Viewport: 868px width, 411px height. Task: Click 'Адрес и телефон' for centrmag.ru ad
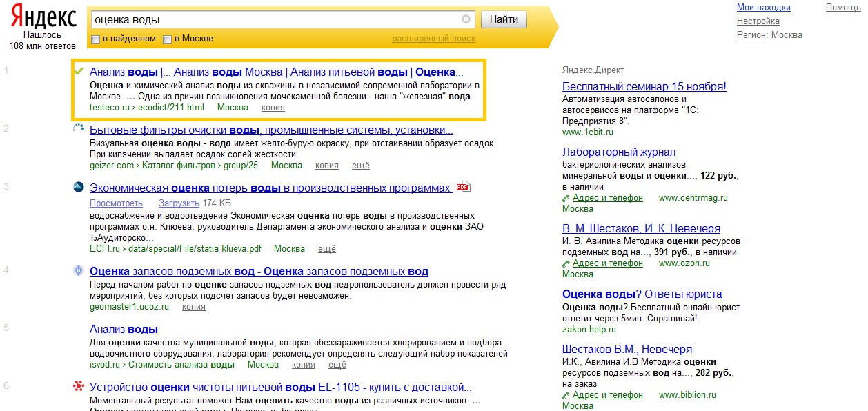click(x=607, y=198)
